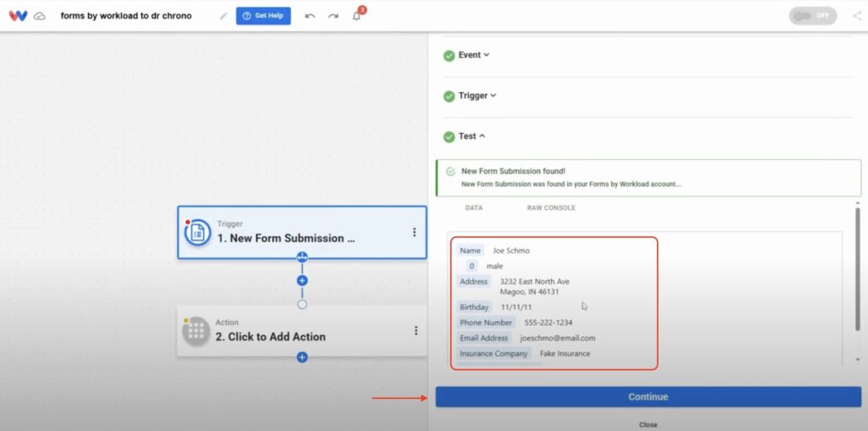The height and width of the screenshot is (431, 868).
Task: Click the Email Address field label
Action: [x=484, y=338]
